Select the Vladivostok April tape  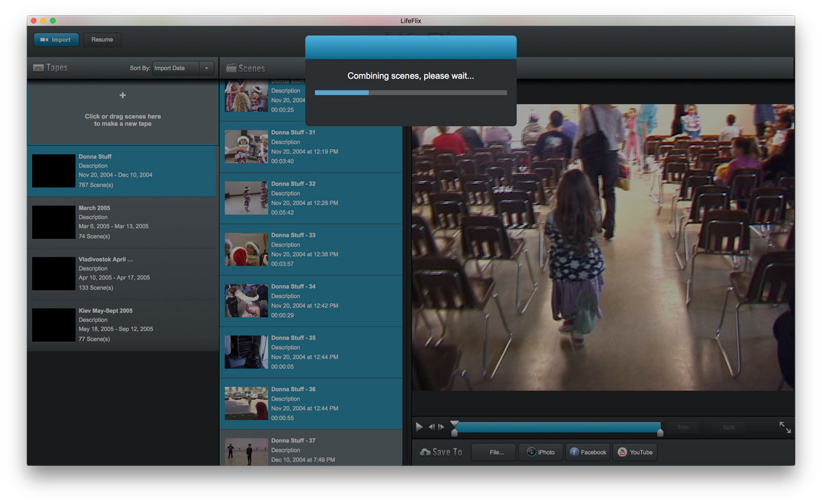tap(123, 274)
